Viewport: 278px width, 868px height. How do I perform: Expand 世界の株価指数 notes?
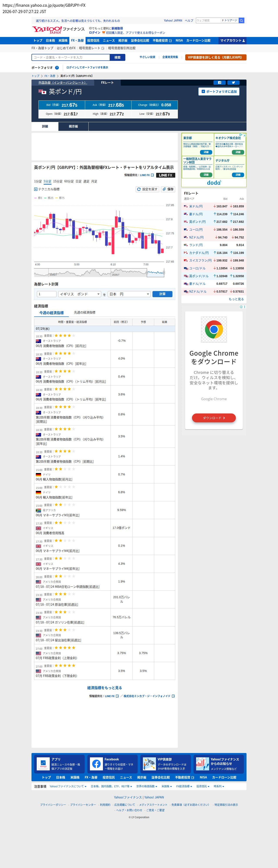146,786
